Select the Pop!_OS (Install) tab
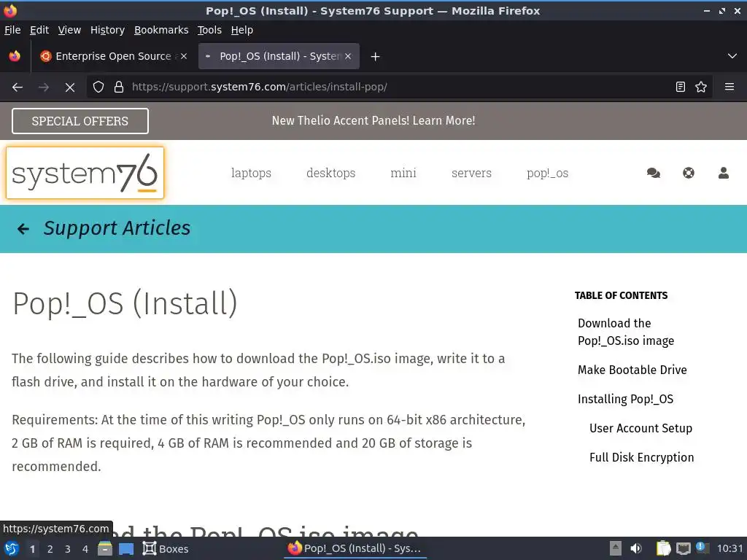The image size is (747, 560). (x=279, y=56)
